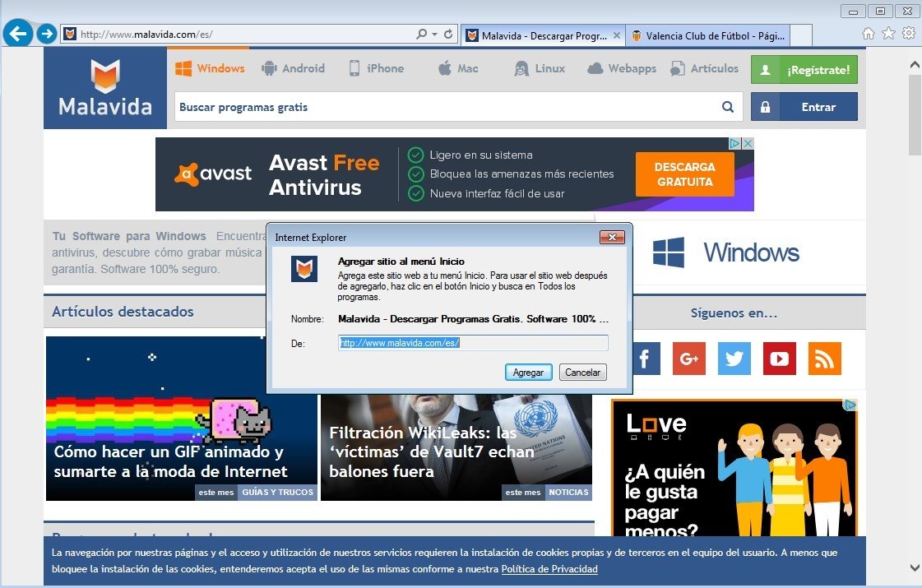Click the Entrar login button
This screenshot has width=922, height=588.
pyautogui.click(x=804, y=106)
